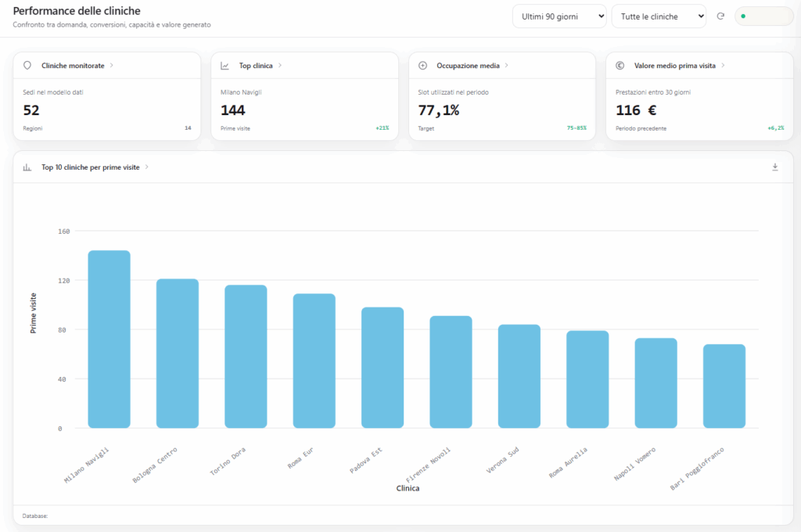The width and height of the screenshot is (801, 532).
Task: Click 'Sedi nel modello dati' subtitle
Action: click(x=53, y=92)
